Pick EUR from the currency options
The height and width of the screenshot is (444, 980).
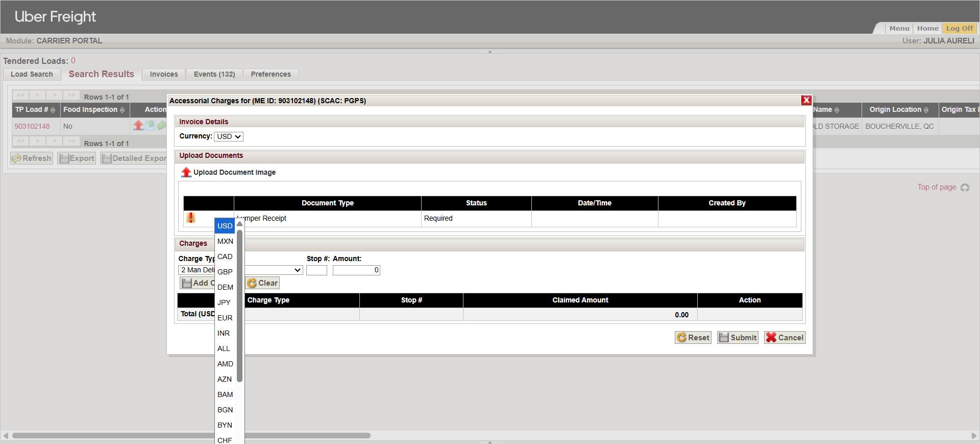coord(225,318)
